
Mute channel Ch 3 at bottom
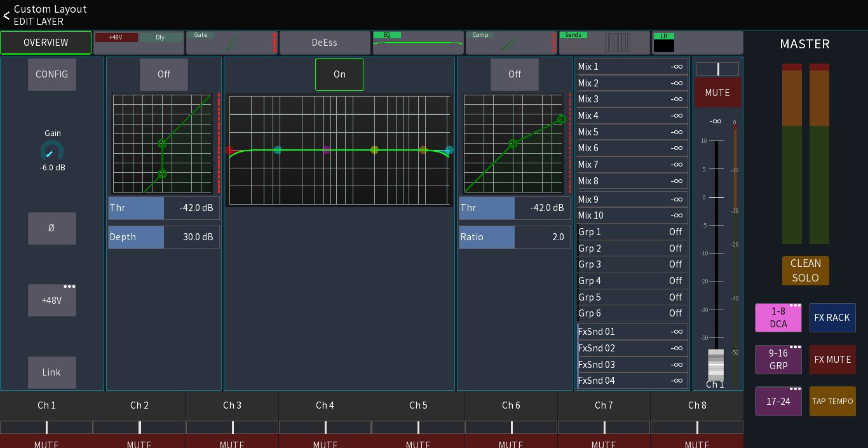pyautogui.click(x=232, y=442)
